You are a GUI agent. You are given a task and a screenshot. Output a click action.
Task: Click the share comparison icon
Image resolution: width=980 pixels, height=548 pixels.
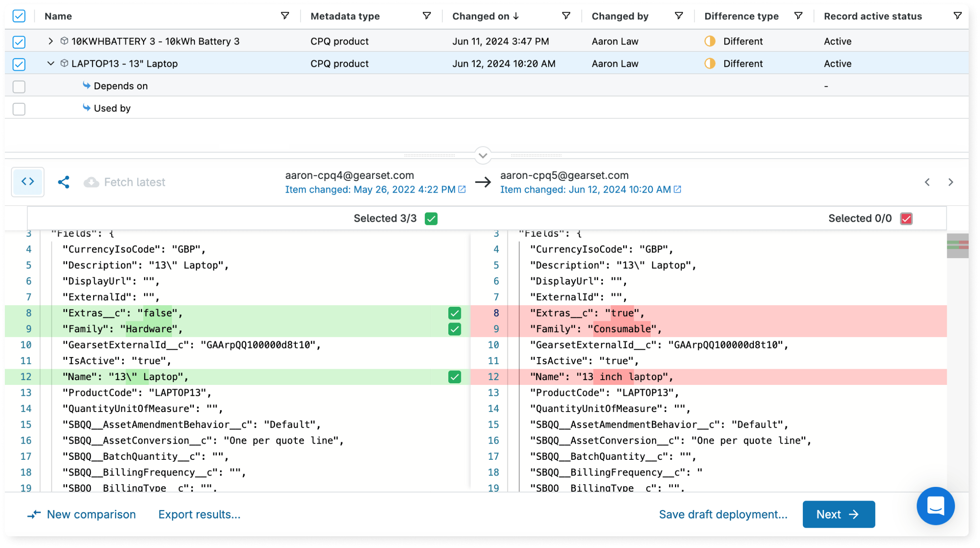pyautogui.click(x=64, y=182)
